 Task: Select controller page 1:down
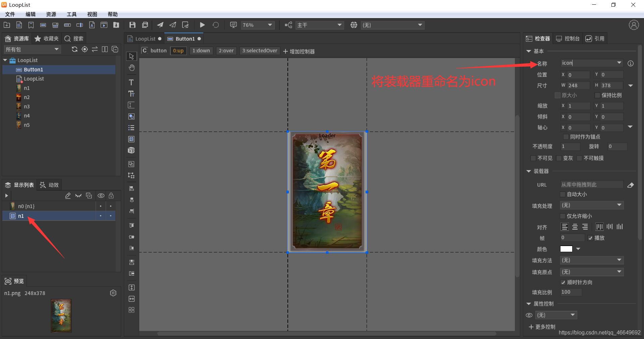(201, 51)
